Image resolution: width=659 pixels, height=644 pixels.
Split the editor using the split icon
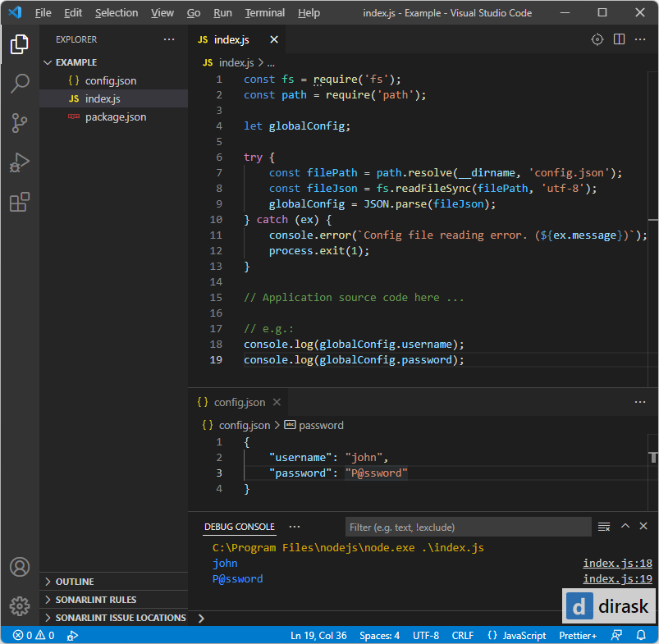pos(619,39)
